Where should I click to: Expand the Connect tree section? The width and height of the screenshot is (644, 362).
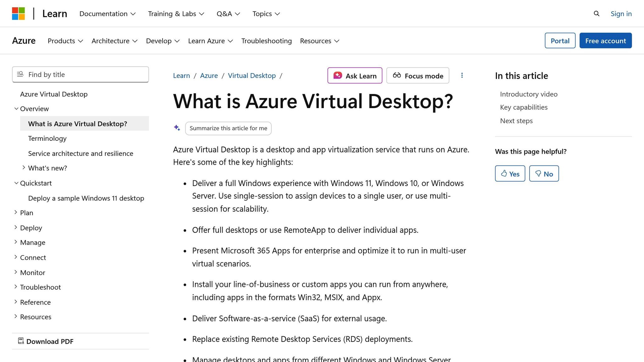click(x=30, y=258)
